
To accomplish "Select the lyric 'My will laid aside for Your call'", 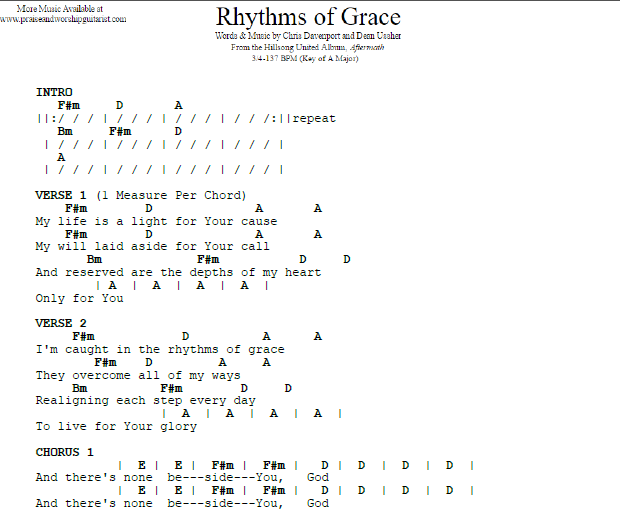I will pos(152,246).
